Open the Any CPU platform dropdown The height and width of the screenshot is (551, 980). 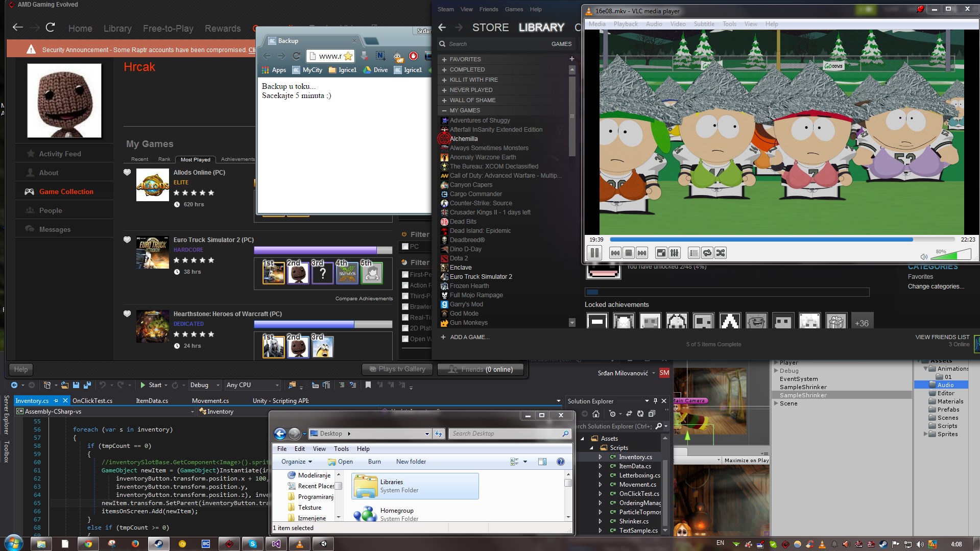253,385
